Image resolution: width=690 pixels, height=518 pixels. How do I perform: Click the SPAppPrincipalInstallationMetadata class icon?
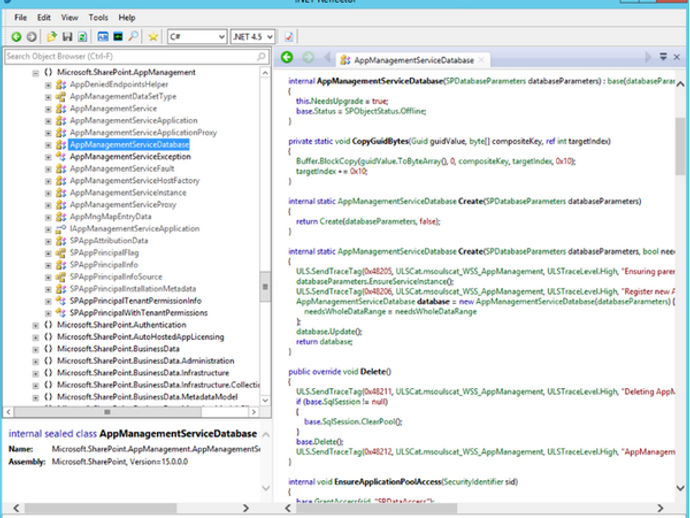coord(61,289)
